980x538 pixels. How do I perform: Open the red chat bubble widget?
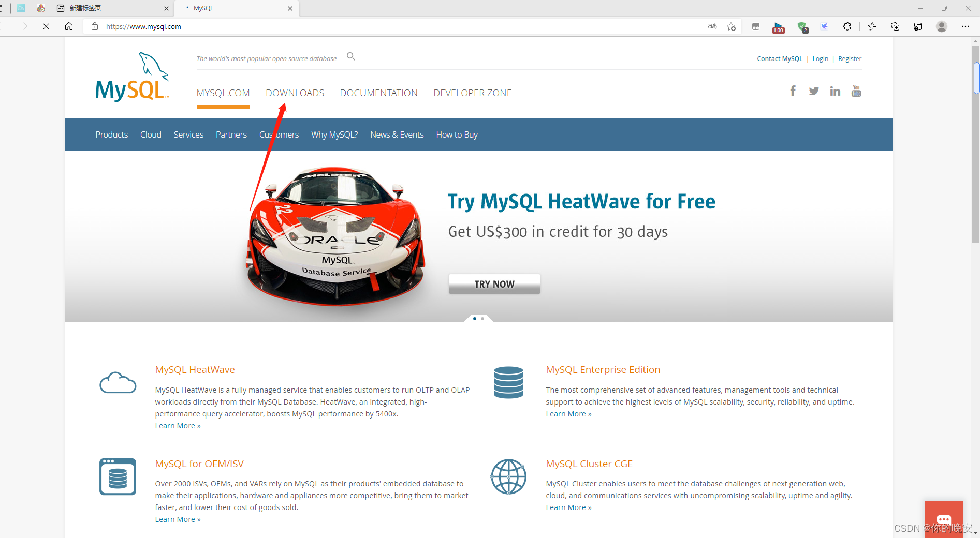coord(944,519)
